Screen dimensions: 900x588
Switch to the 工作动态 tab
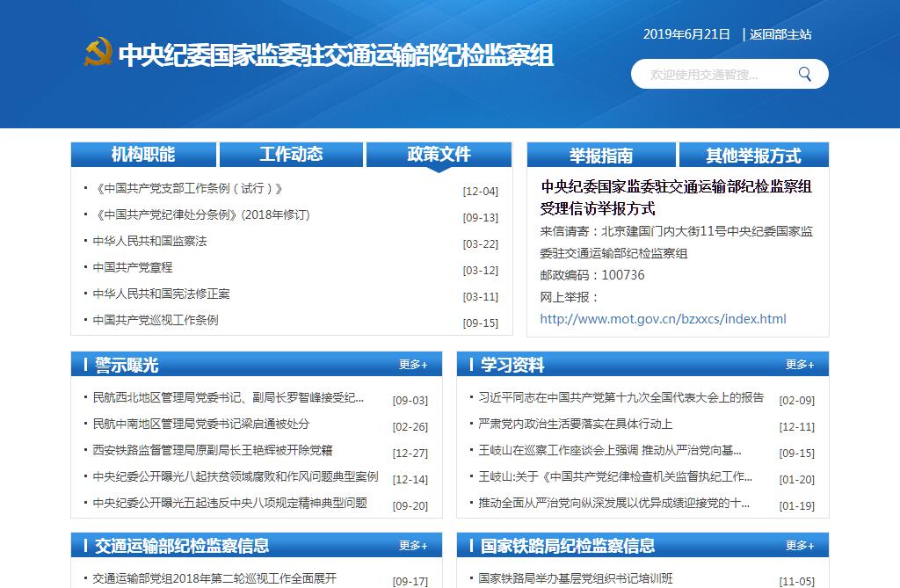pos(291,155)
